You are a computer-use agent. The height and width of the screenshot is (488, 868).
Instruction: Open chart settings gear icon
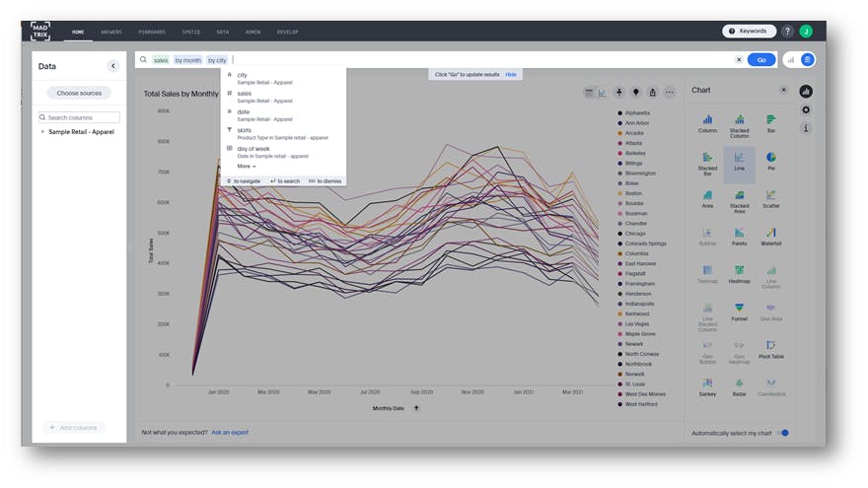click(x=806, y=110)
